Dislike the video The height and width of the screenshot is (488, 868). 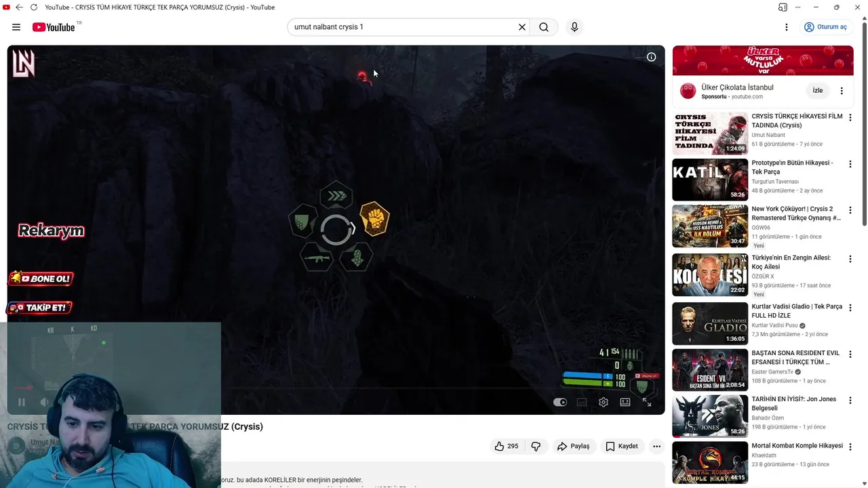click(x=536, y=446)
